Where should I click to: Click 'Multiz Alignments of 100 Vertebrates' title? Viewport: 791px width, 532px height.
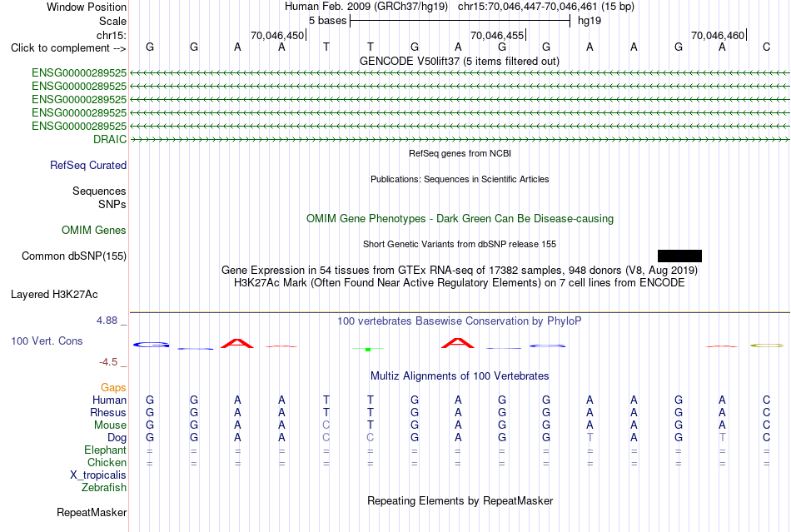click(460, 375)
